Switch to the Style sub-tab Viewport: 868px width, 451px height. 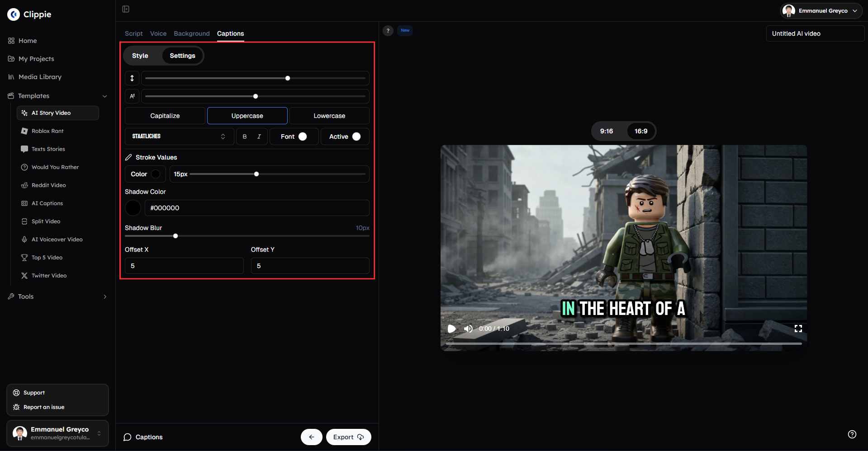click(x=140, y=56)
